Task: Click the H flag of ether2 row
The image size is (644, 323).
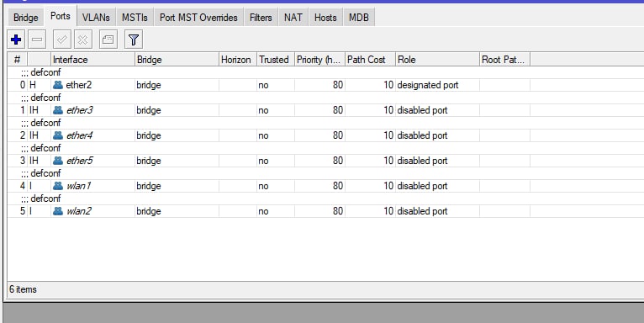Action: tap(33, 85)
